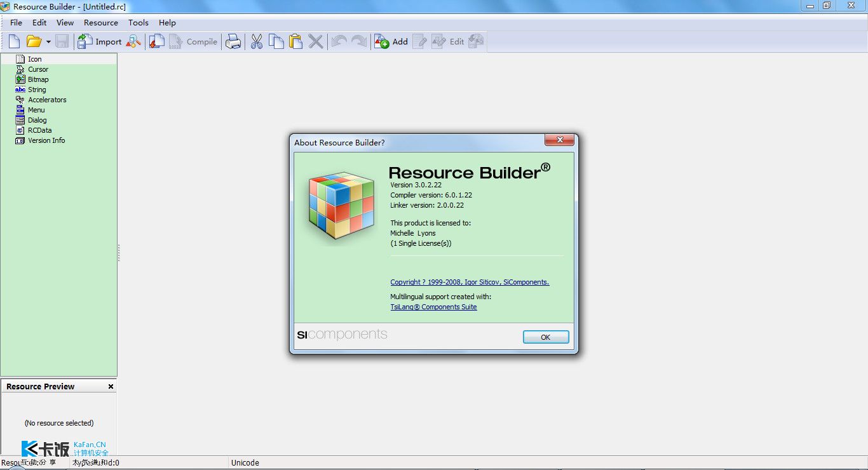Close the About Resource Builder dialog
This screenshot has width=868, height=470.
pos(560,140)
